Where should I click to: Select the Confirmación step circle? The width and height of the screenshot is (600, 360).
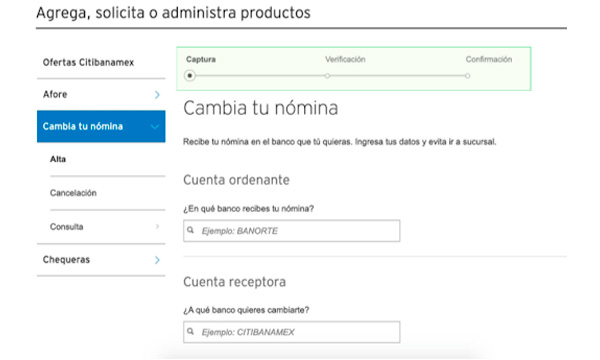click(467, 76)
